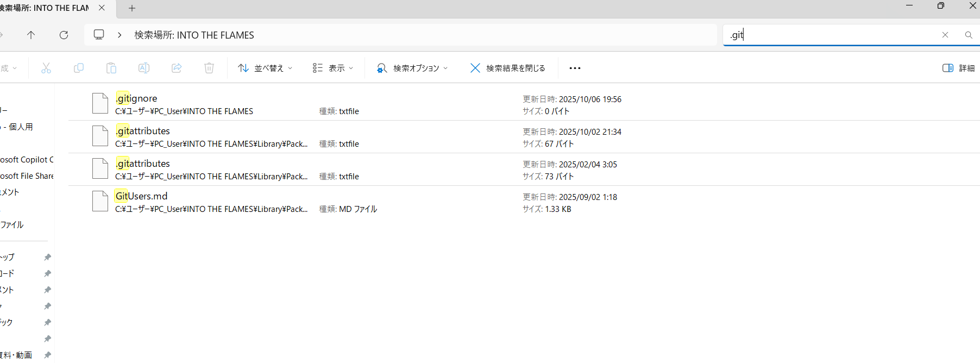
Task: Click the Copy icon in toolbar
Action: pos(79,68)
